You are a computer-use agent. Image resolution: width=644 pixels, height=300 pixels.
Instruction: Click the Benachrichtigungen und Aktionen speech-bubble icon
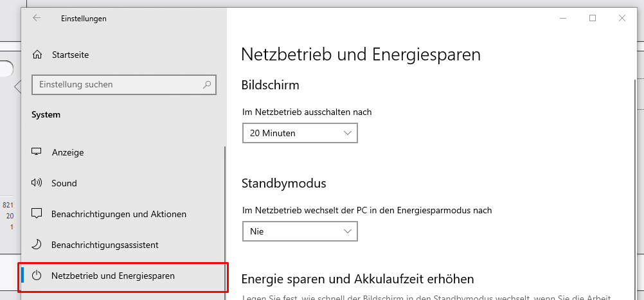pos(37,214)
